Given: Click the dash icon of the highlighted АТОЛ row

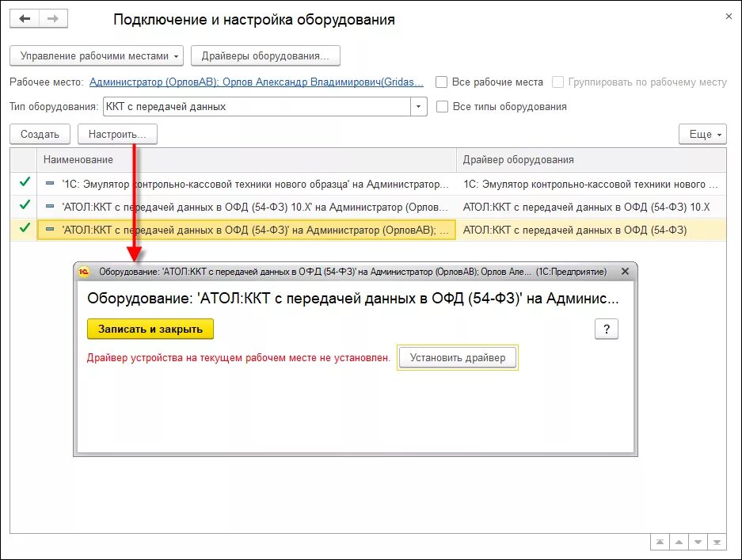Looking at the screenshot, I should click(50, 229).
